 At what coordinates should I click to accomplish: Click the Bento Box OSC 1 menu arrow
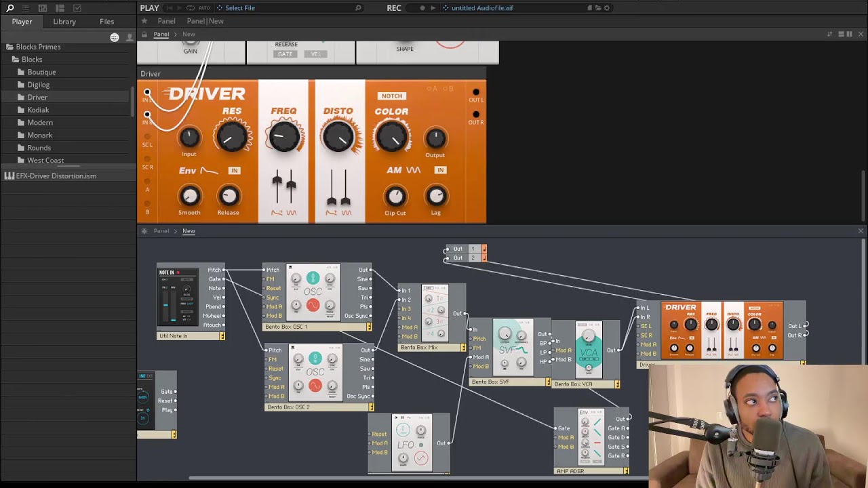(369, 327)
